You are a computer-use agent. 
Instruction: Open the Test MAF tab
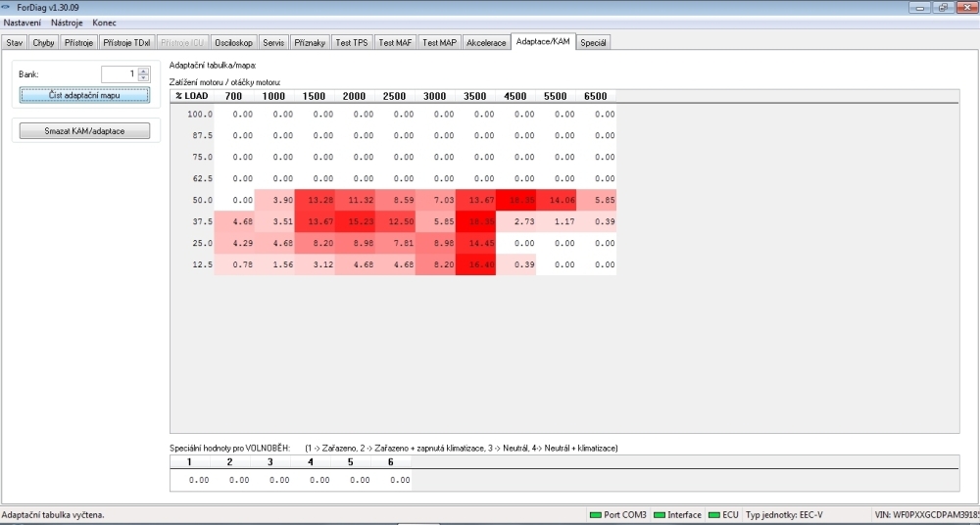[x=396, y=43]
